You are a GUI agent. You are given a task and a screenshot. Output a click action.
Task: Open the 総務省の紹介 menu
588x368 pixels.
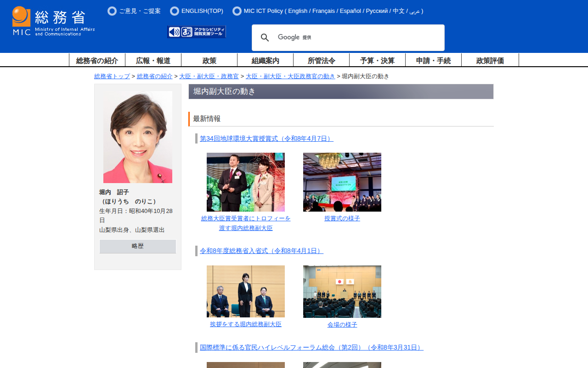tap(97, 60)
